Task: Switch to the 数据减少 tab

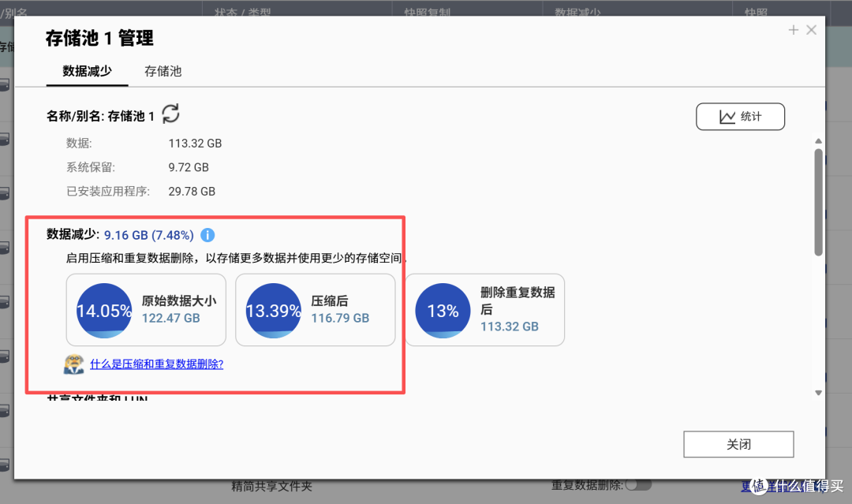Action: coord(87,71)
